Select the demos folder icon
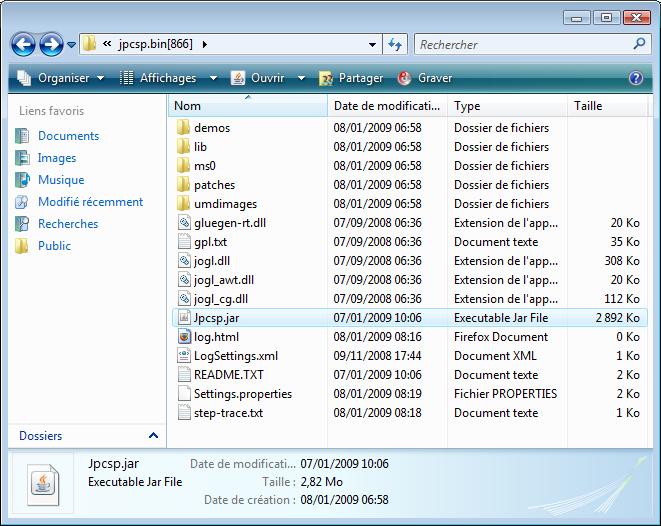The image size is (661, 526). (183, 127)
